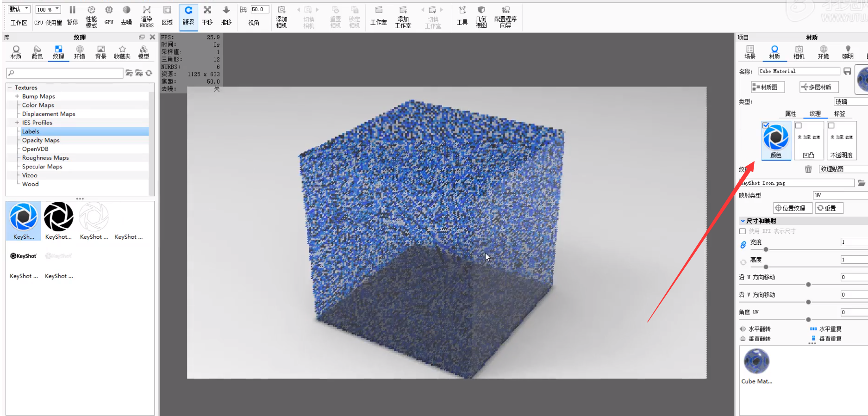The height and width of the screenshot is (416, 868).
Task: Enable the opacity (不透明度) texture checkbox
Action: pyautogui.click(x=831, y=125)
